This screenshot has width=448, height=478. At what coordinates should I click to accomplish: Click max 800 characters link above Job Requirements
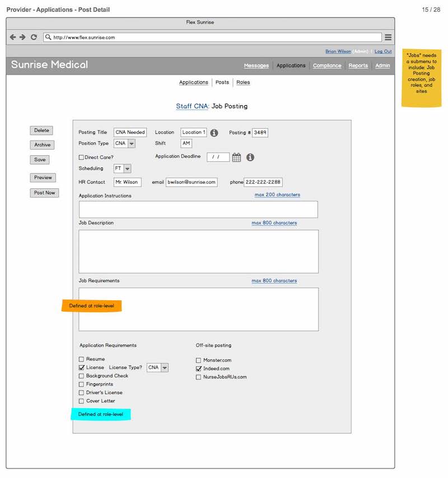coord(274,281)
